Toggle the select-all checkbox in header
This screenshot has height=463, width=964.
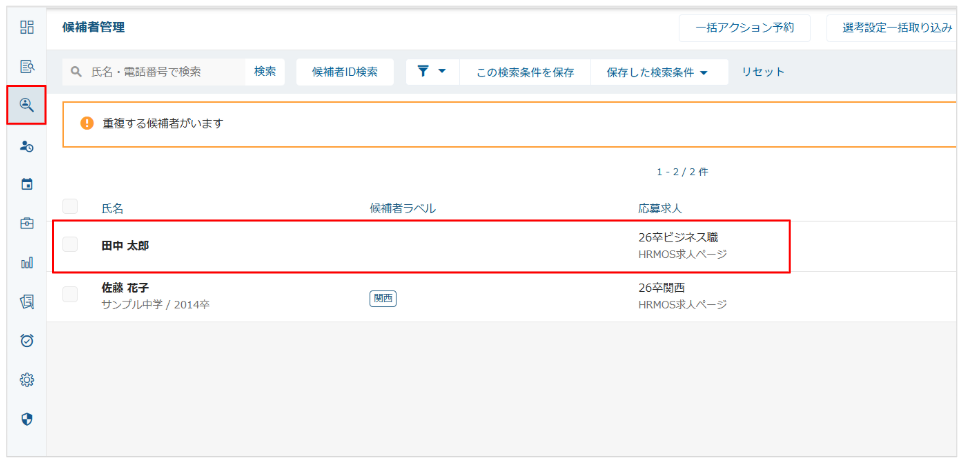point(70,207)
